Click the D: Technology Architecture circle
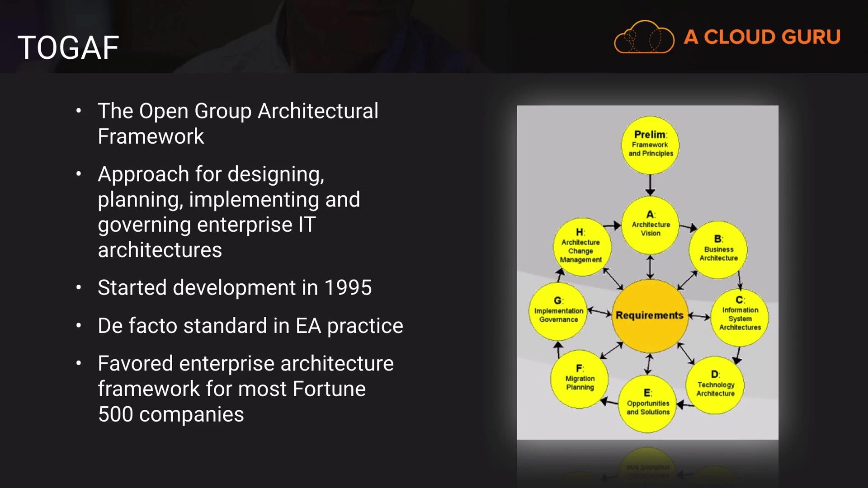 [x=715, y=385]
